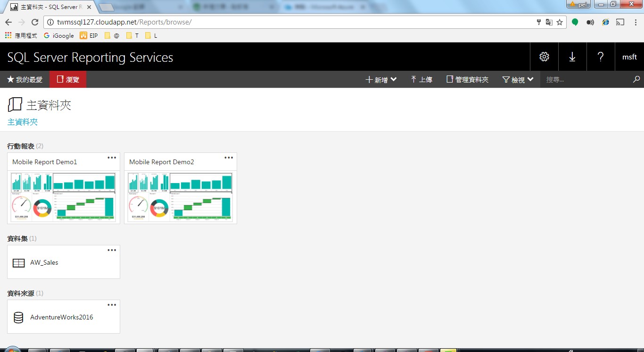Click the SQL Server Reporting Services title
This screenshot has height=352, width=644.
[x=90, y=58]
